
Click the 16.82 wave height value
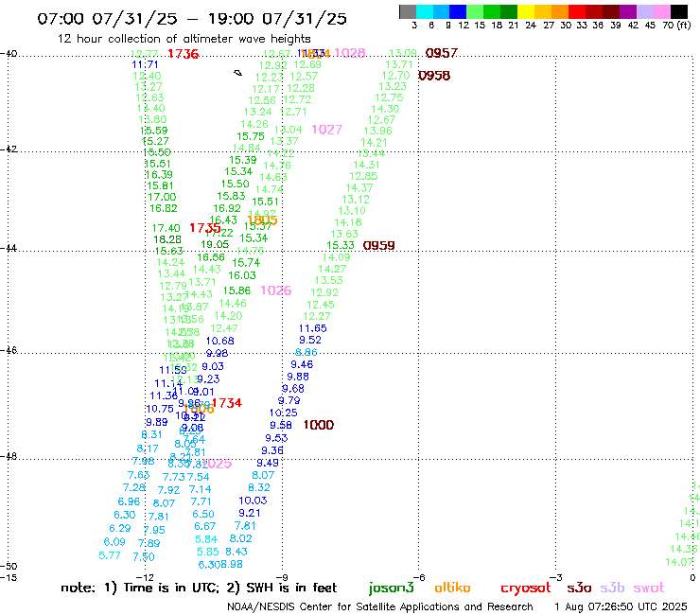click(x=164, y=208)
